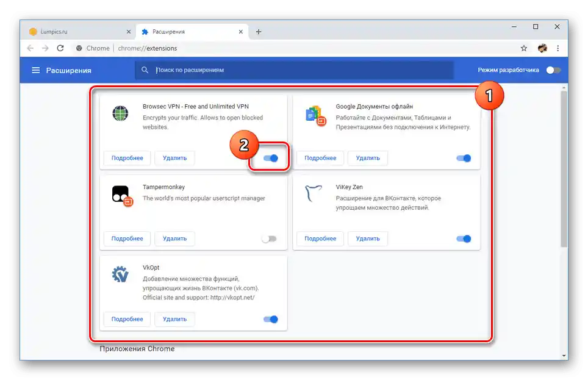The image size is (588, 380).
Task: Toggle Режим разработчика switch
Action: (x=554, y=70)
